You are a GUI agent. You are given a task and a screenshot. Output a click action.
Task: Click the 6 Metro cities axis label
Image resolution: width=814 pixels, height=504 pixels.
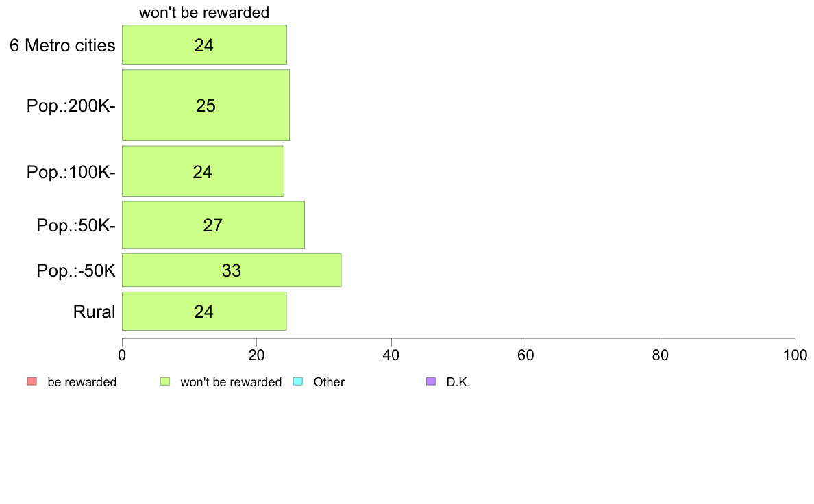62,46
